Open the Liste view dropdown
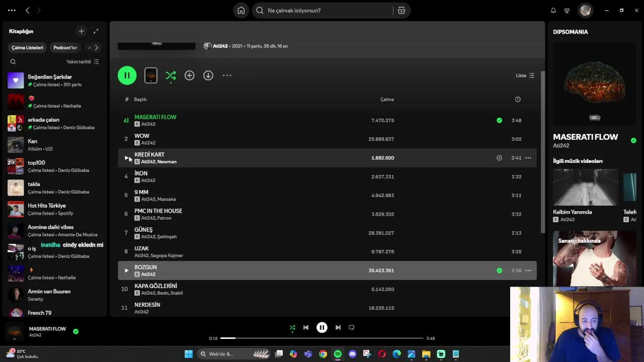The image size is (644, 362). pos(525,75)
